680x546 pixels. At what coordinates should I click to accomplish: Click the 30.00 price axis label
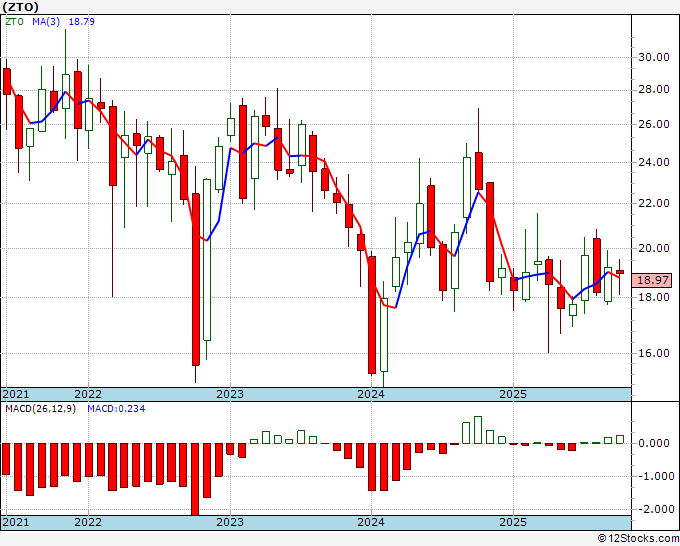653,57
